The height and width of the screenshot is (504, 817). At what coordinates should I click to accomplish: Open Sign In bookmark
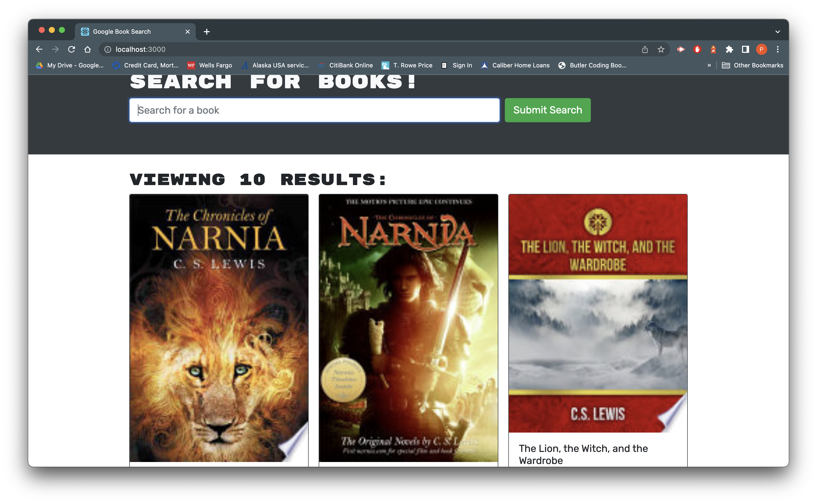click(x=456, y=65)
